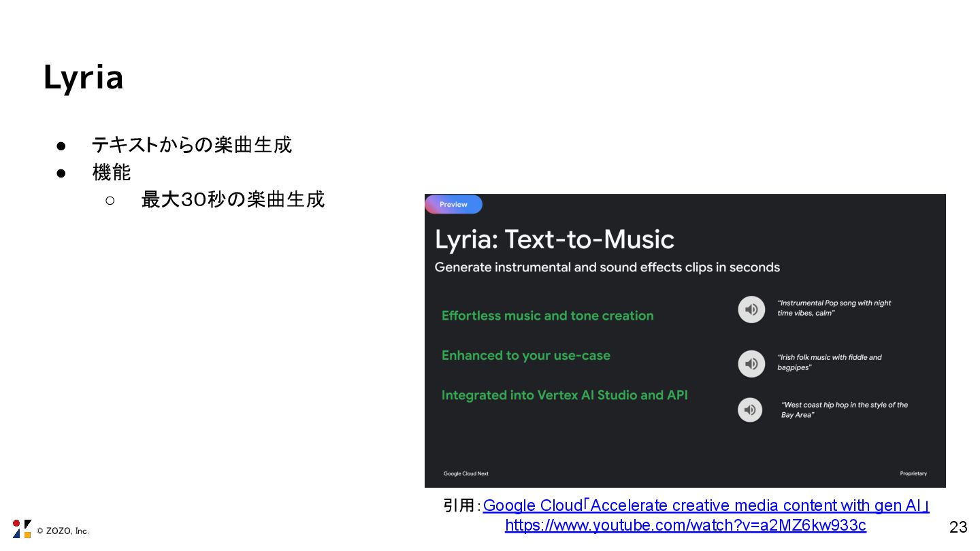Click the © ZOZO, Inc. copyright text

(63, 531)
